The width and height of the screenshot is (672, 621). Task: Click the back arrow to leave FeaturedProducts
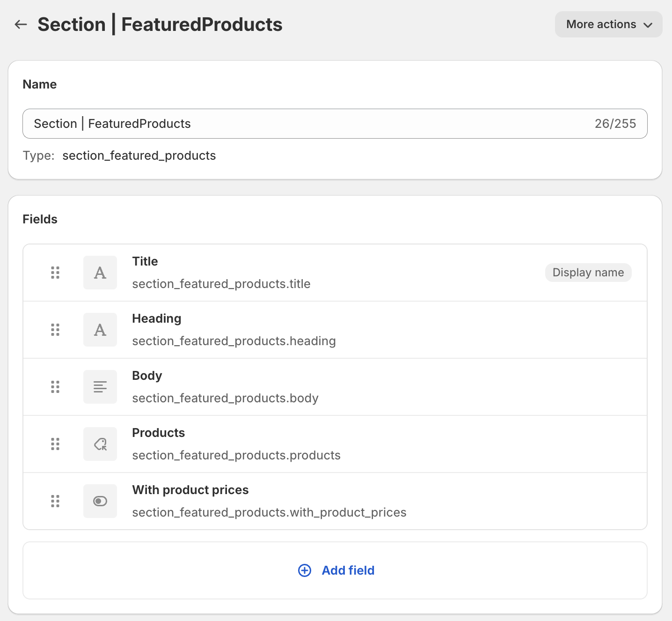pos(21,24)
